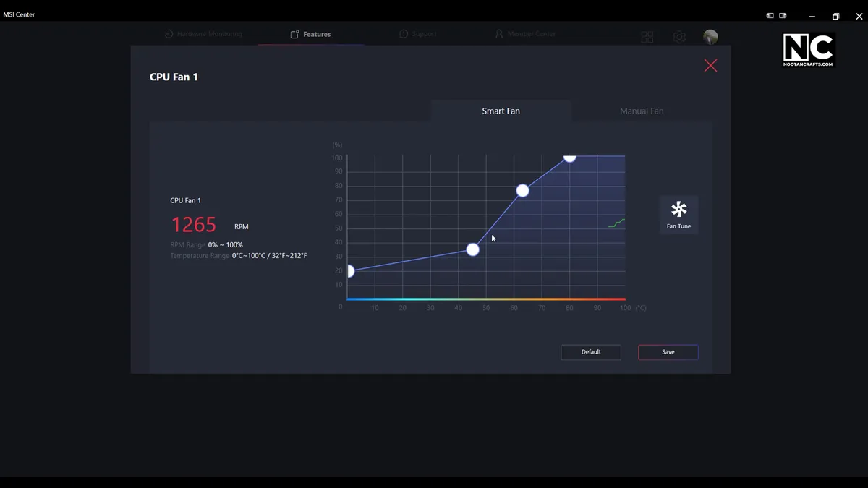
Task: Select the fan curve point near 63°C
Action: click(522, 191)
